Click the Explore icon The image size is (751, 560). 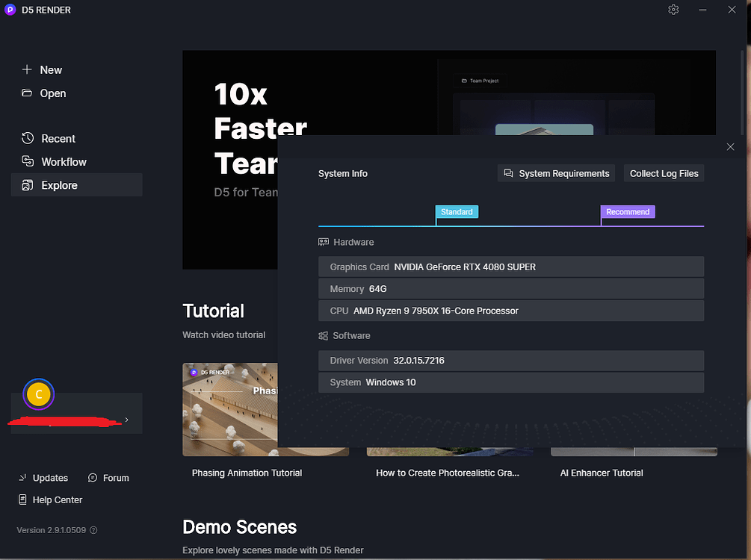26,184
